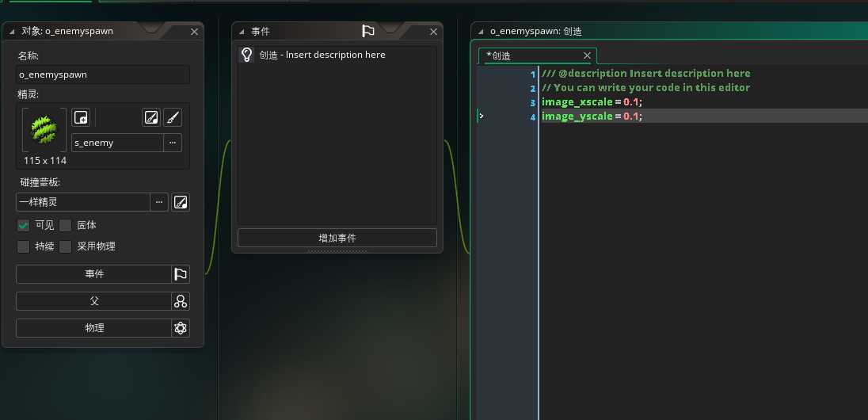
Task: Click the green enemy sprite thumbnail
Action: pyautogui.click(x=44, y=130)
